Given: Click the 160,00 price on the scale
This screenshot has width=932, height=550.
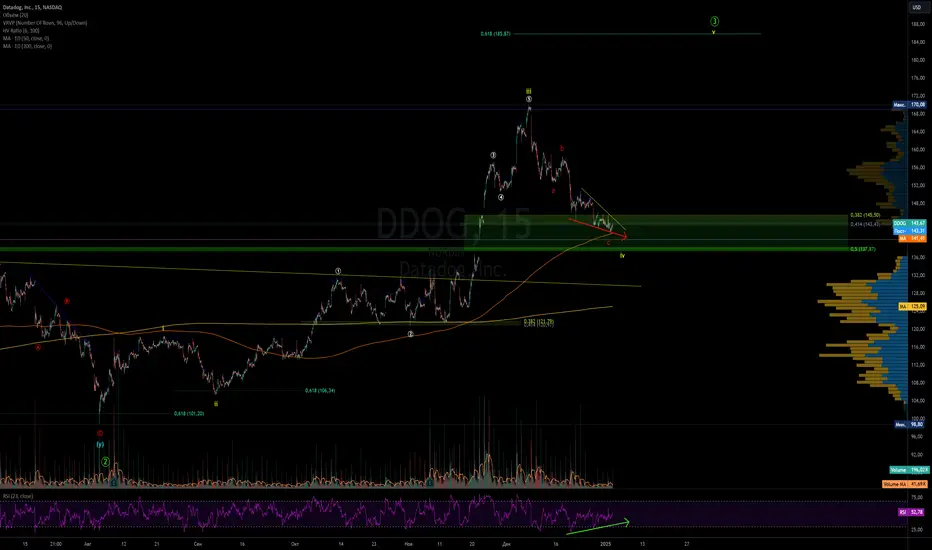Looking at the screenshot, I should 918,150.
